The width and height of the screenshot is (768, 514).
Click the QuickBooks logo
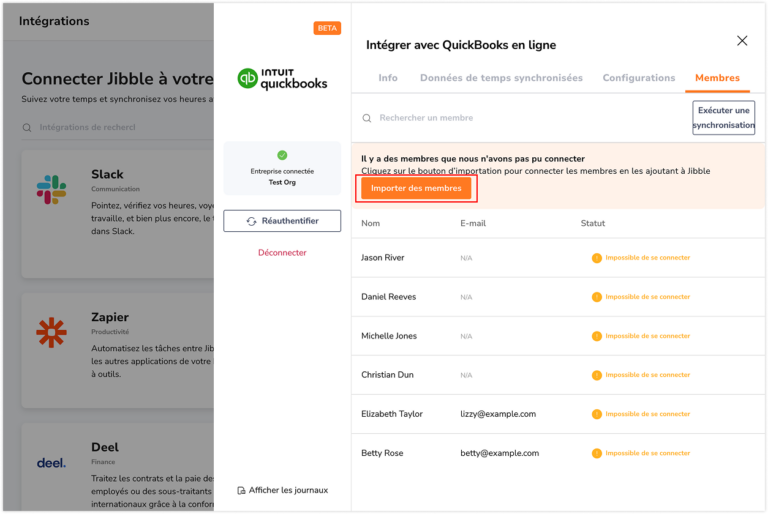pos(282,79)
